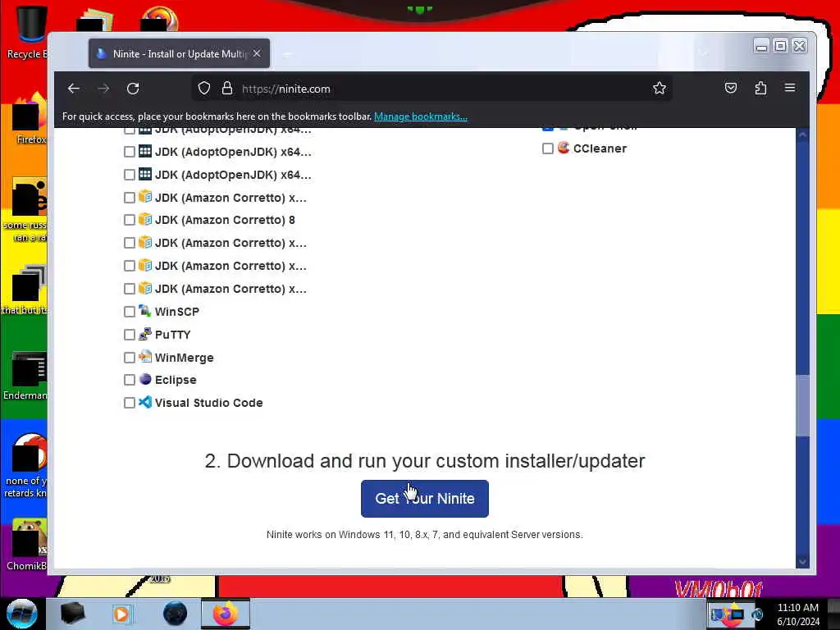Click the 'CCleaner' label text

click(600, 148)
